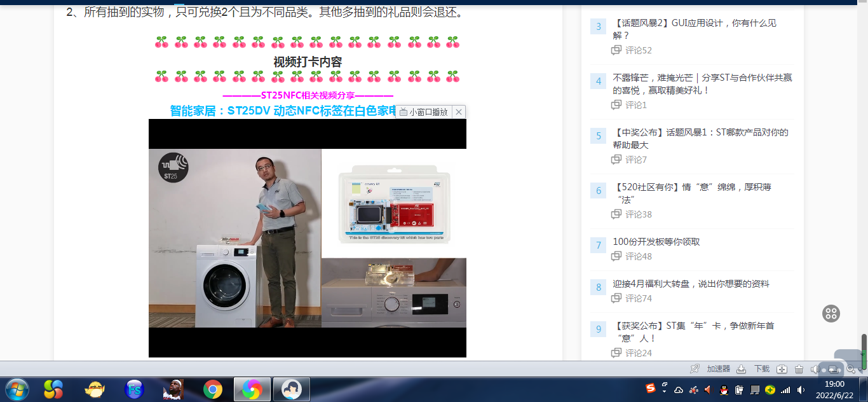Click the comment icon next to 评论52
The height and width of the screenshot is (402, 868).
coord(616,50)
